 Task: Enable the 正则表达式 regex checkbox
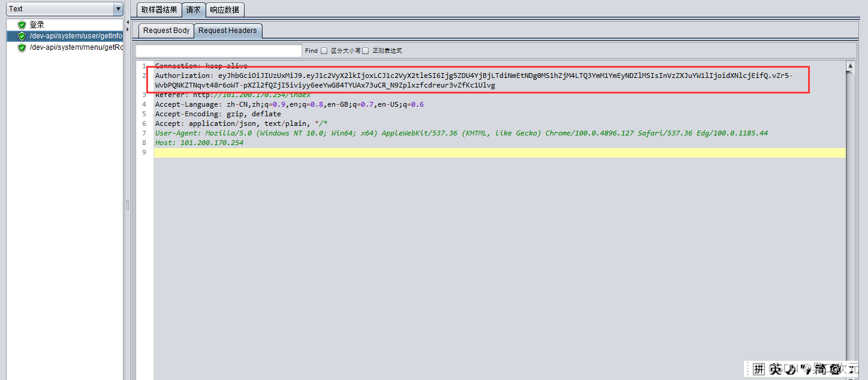point(366,51)
